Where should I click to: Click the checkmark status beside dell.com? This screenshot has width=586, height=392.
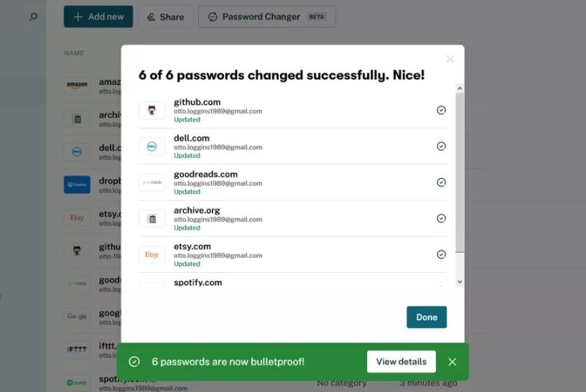coord(442,146)
